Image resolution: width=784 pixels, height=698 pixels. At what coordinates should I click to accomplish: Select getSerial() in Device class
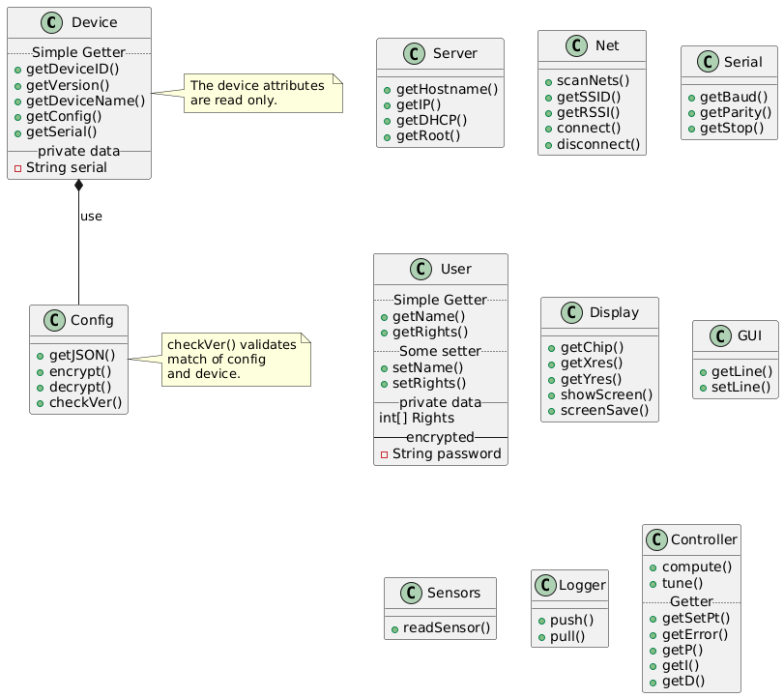pyautogui.click(x=62, y=132)
